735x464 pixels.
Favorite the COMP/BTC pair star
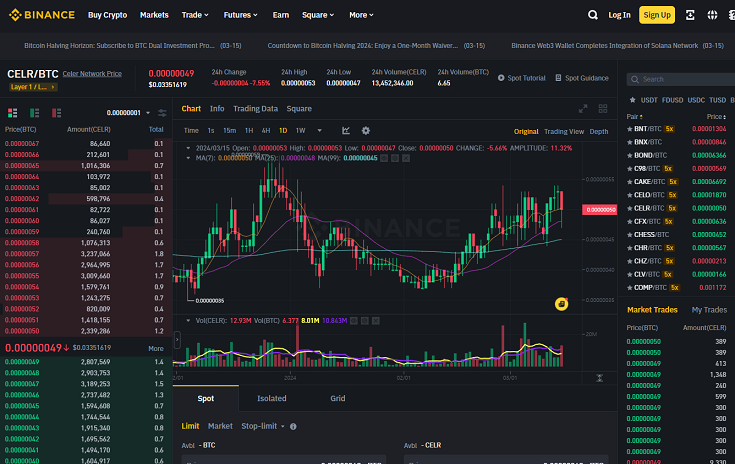(x=630, y=288)
